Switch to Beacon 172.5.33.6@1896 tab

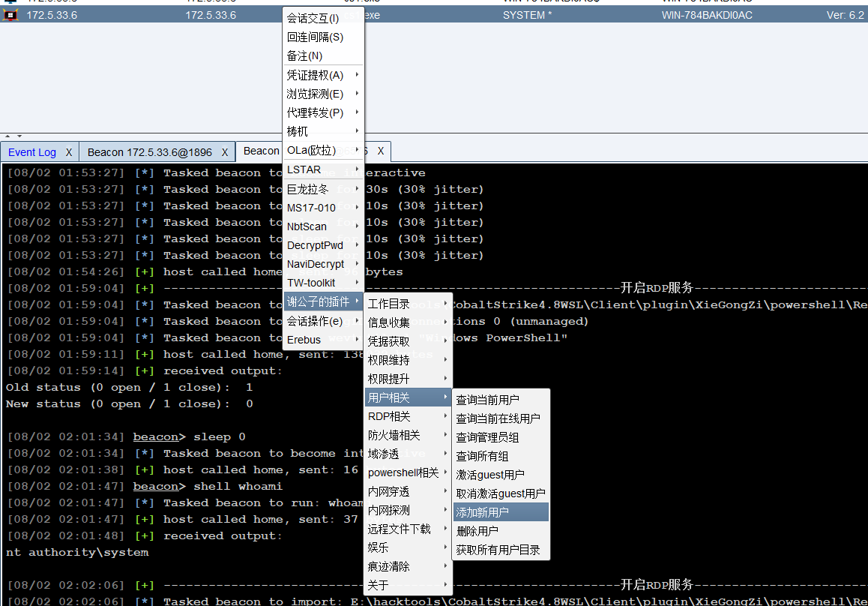pos(149,152)
